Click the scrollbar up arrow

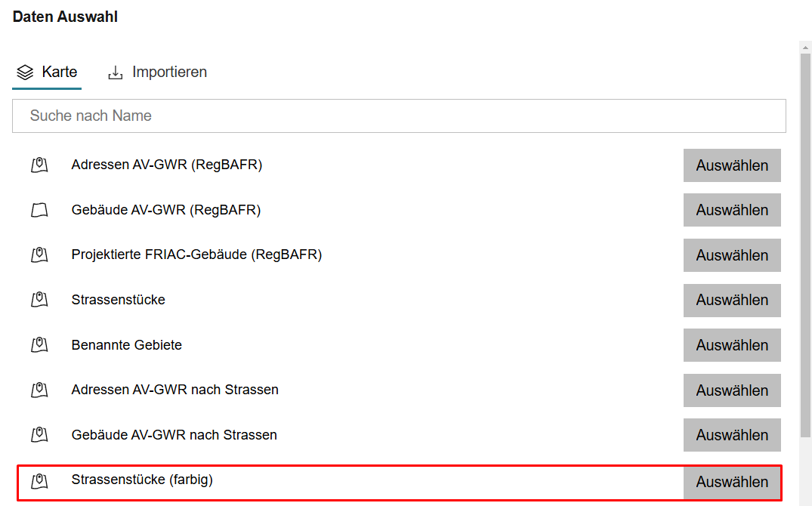coord(805,47)
